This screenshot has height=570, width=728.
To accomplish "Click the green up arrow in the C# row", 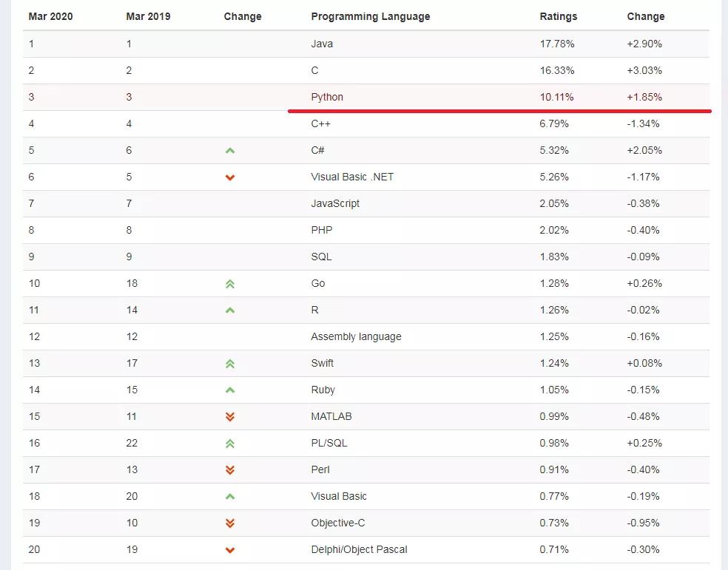I will click(230, 151).
